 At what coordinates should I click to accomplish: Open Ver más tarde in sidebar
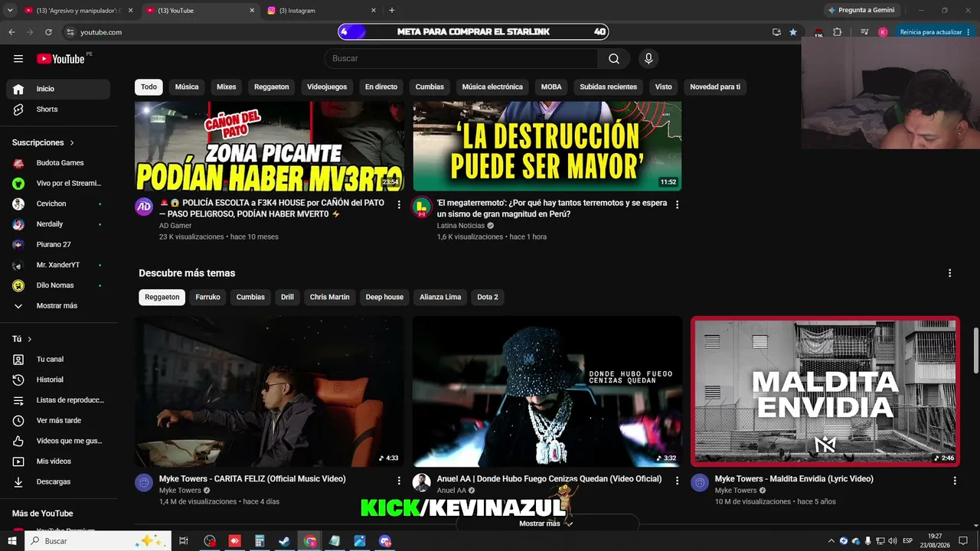coord(58,420)
